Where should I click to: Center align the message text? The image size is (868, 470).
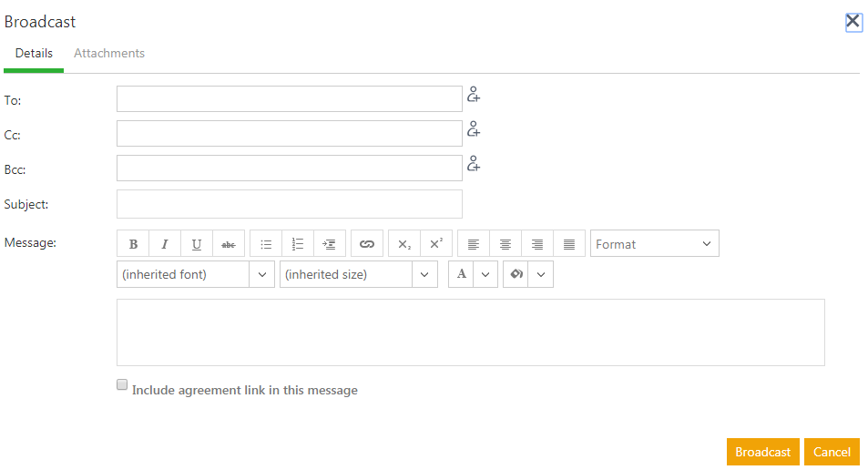click(505, 244)
